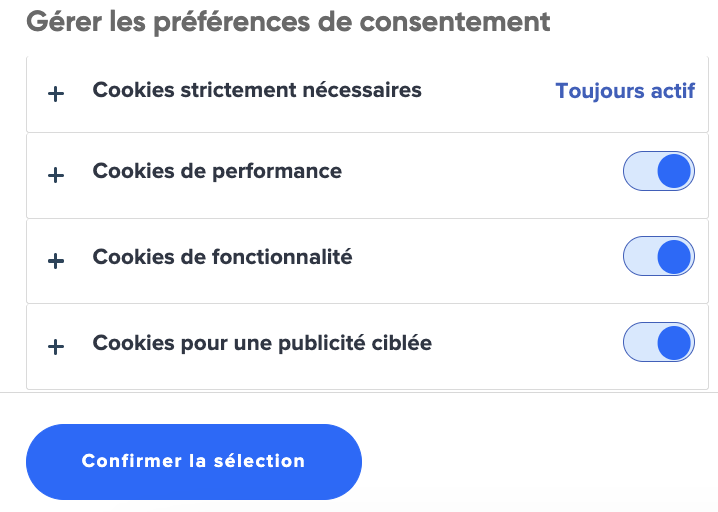
Task: Toggle off Cookies pour une publicité ciblée
Action: (658, 342)
